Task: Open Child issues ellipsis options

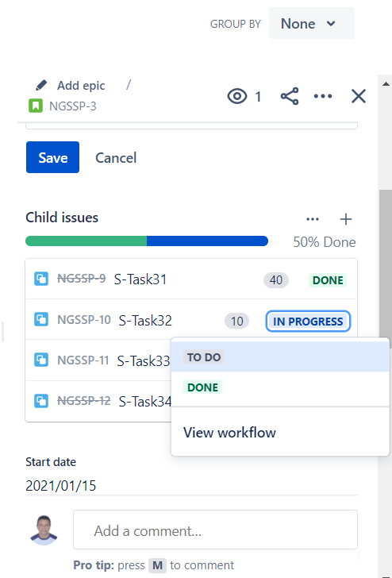Action: [x=313, y=219]
